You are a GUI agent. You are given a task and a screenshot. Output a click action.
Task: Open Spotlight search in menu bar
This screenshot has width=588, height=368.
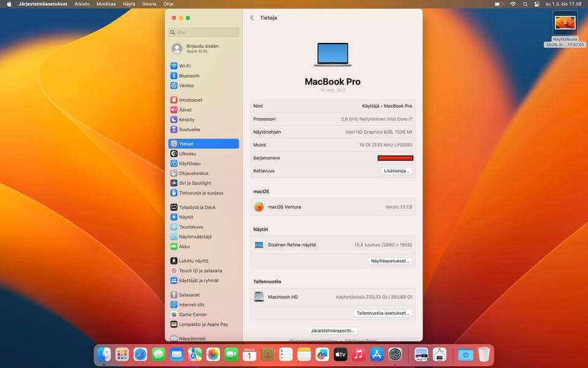(x=525, y=4)
